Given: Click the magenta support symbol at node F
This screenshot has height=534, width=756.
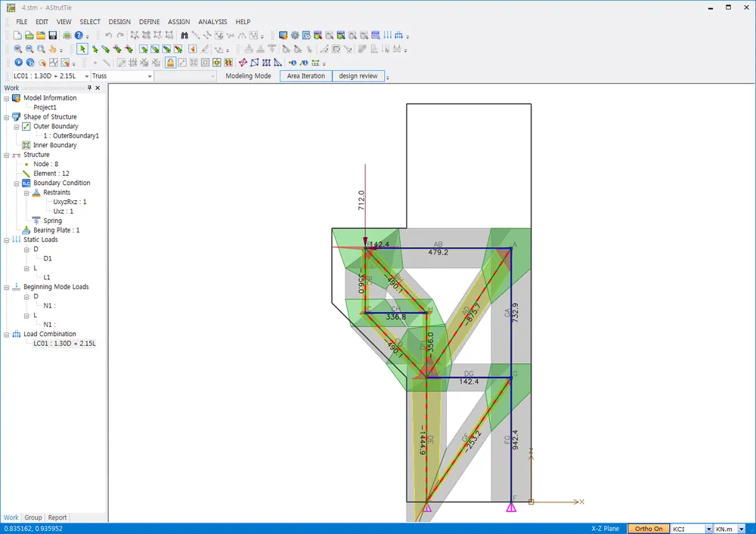Looking at the screenshot, I should [511, 507].
